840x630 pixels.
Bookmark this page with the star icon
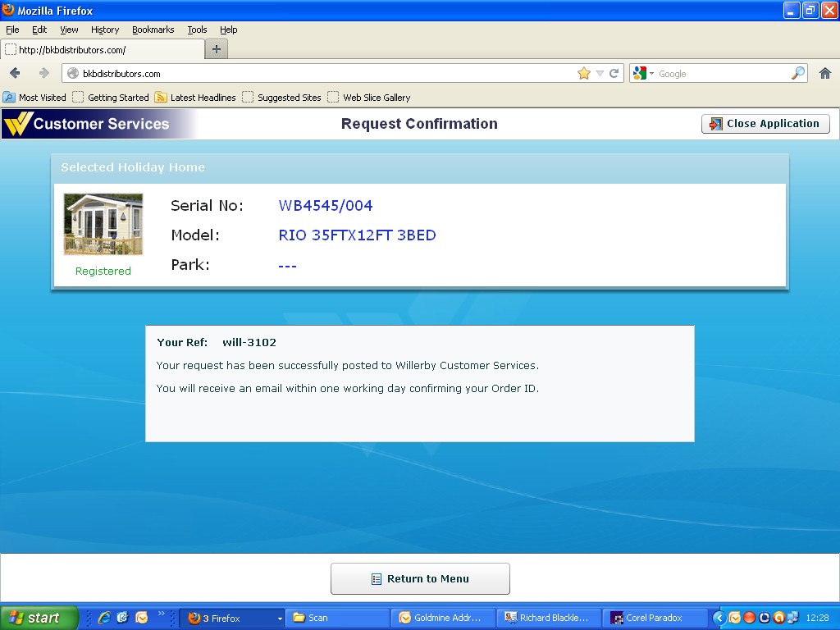tap(584, 73)
